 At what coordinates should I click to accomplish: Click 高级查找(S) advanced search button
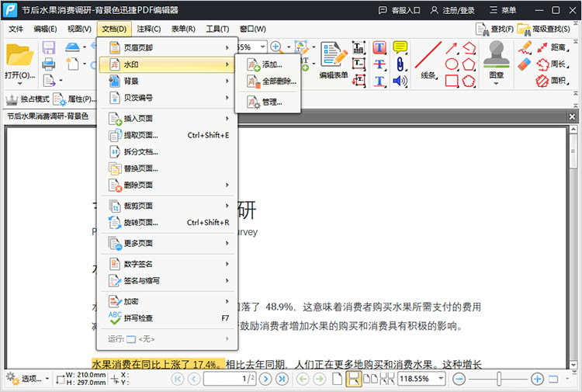pos(543,29)
